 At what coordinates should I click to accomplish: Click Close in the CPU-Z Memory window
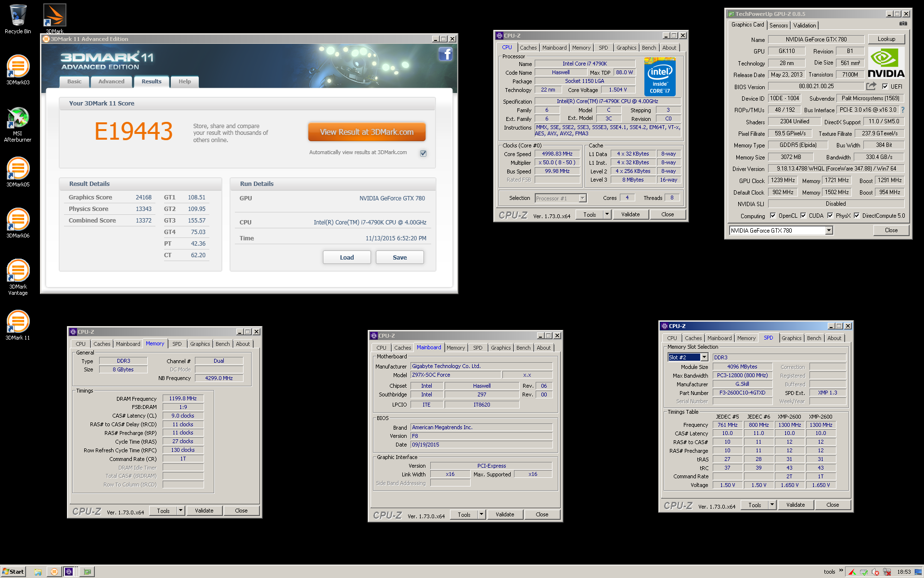[241, 511]
